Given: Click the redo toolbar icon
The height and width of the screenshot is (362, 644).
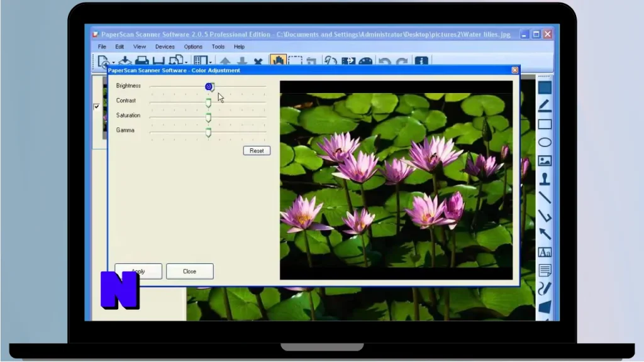Looking at the screenshot, I should tap(402, 61).
